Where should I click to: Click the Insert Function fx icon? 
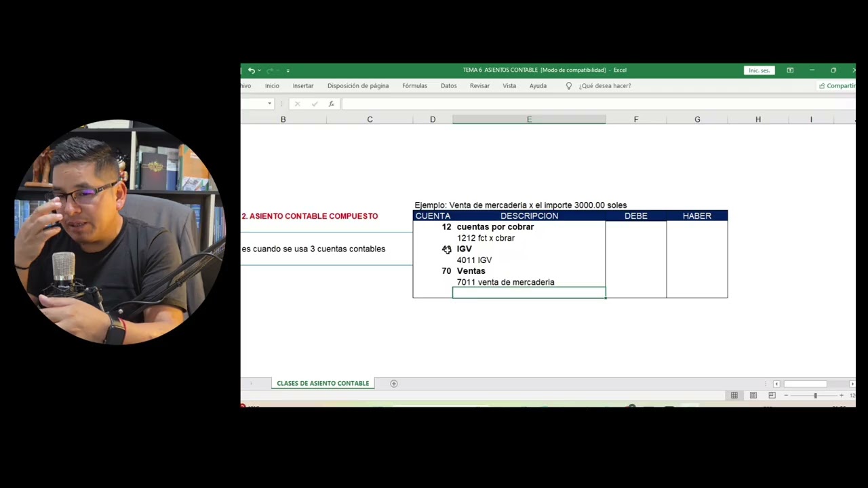pyautogui.click(x=331, y=104)
